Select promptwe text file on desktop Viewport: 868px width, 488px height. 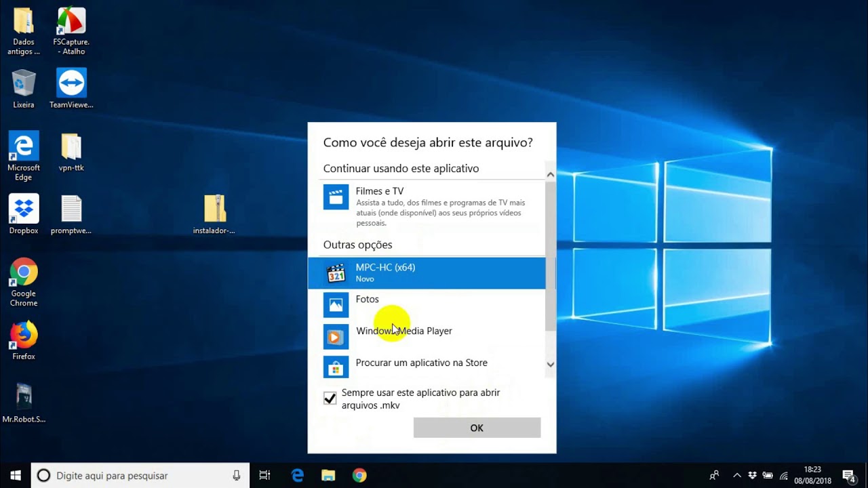(x=71, y=214)
